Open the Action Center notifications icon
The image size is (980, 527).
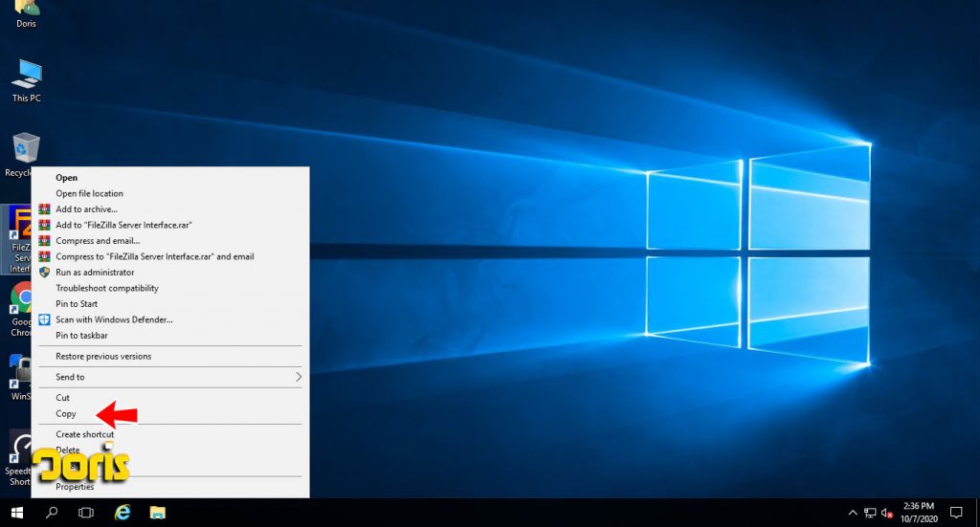(956, 513)
